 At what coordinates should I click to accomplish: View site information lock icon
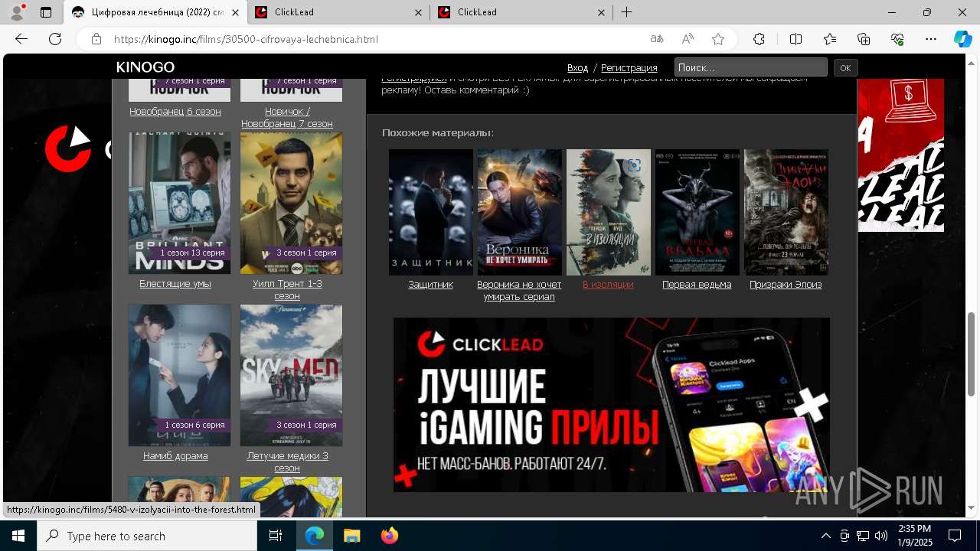point(96,39)
